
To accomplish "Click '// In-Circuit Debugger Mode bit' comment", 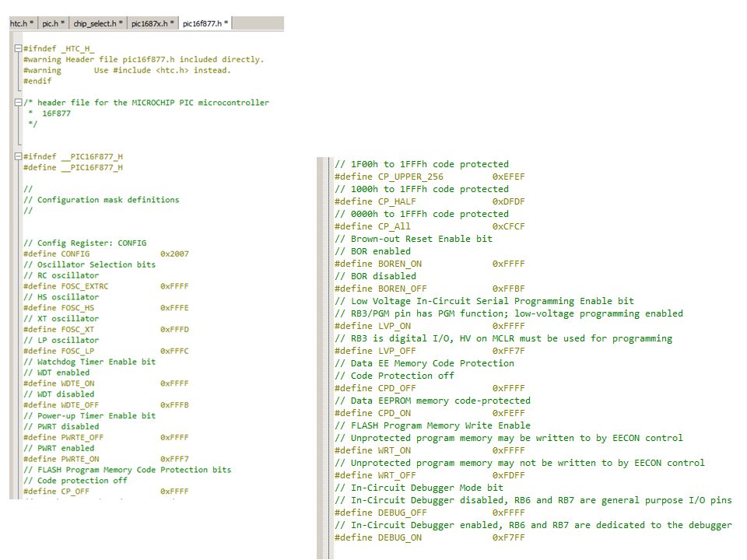I will pyautogui.click(x=419, y=488).
